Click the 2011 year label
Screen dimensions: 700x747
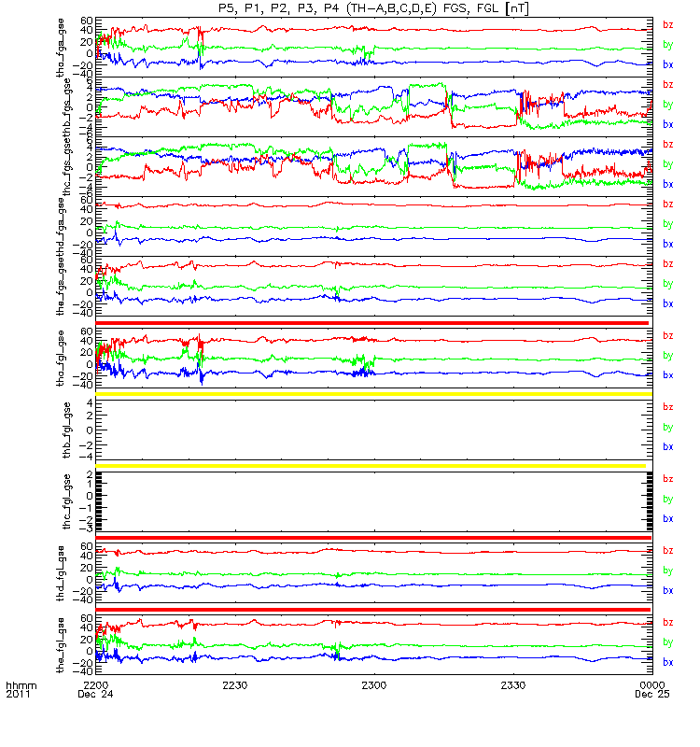coord(18,694)
